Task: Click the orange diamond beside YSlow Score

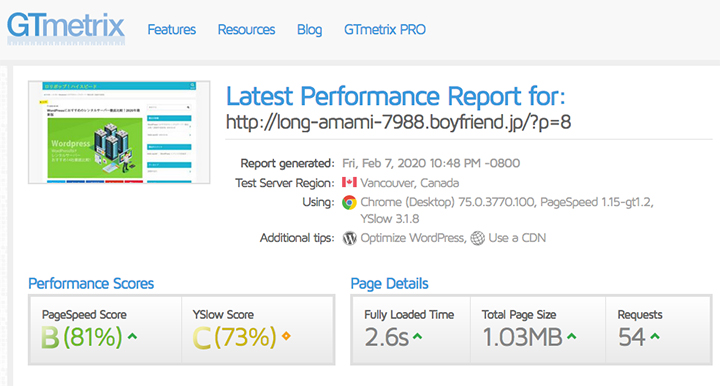Action: 286,336
